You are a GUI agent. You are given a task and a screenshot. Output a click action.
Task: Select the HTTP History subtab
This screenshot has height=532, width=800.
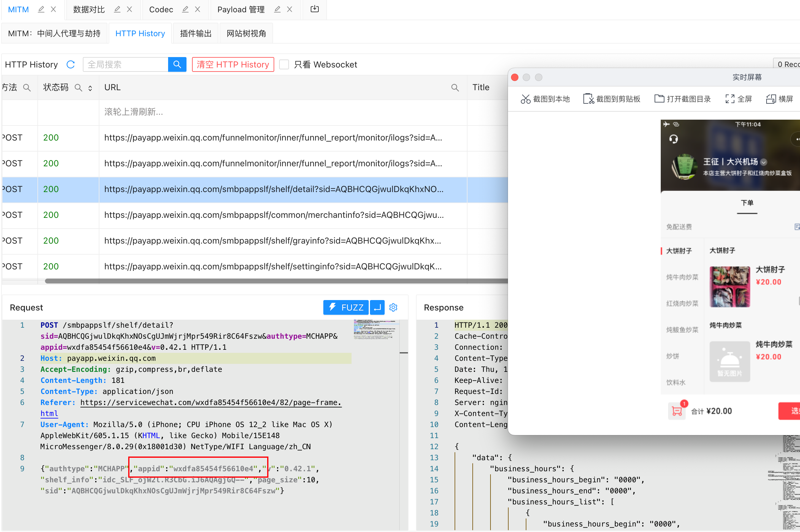(140, 33)
